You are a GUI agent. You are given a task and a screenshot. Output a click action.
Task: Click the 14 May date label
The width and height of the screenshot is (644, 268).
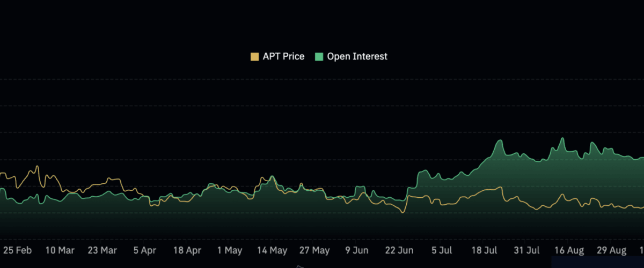[272, 250]
